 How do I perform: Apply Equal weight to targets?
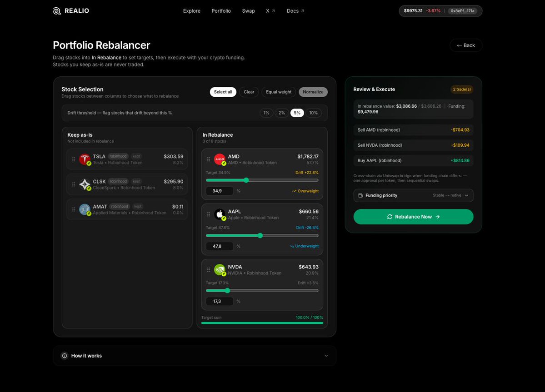[279, 92]
